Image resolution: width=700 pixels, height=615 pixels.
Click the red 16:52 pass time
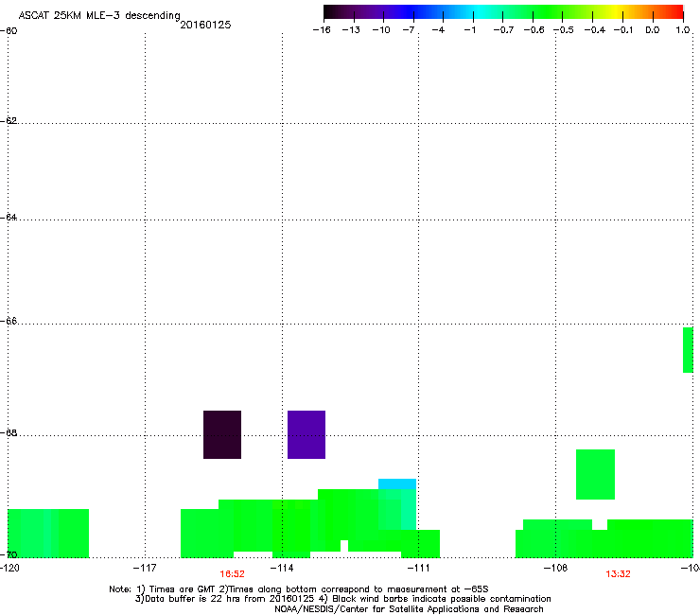[232, 574]
